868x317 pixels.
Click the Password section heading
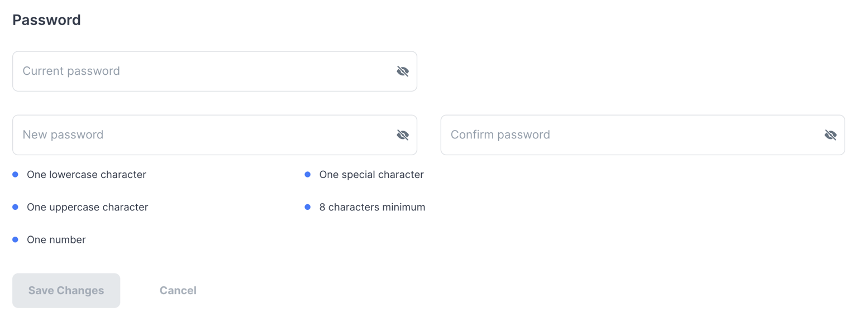[x=46, y=20]
